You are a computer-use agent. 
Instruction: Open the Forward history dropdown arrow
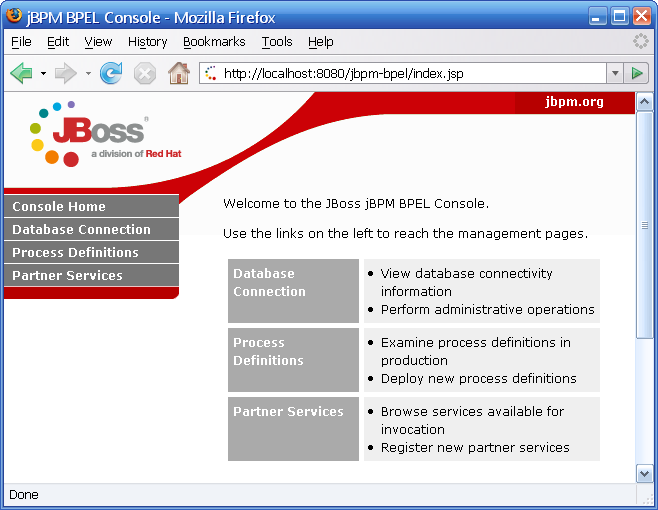pyautogui.click(x=88, y=73)
